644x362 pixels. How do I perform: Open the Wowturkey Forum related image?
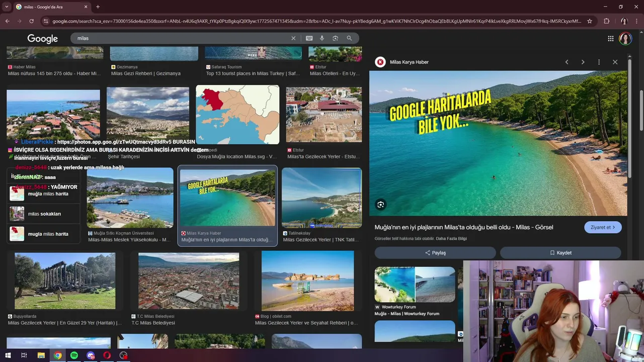coord(415,285)
